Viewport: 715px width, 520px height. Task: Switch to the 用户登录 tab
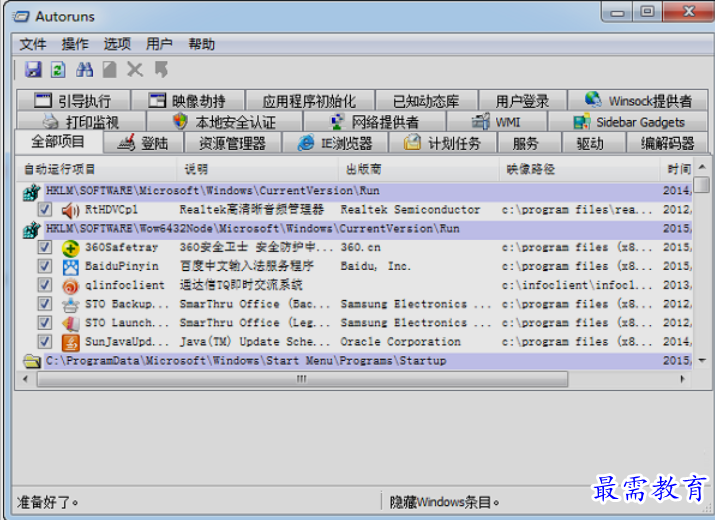coord(523,100)
